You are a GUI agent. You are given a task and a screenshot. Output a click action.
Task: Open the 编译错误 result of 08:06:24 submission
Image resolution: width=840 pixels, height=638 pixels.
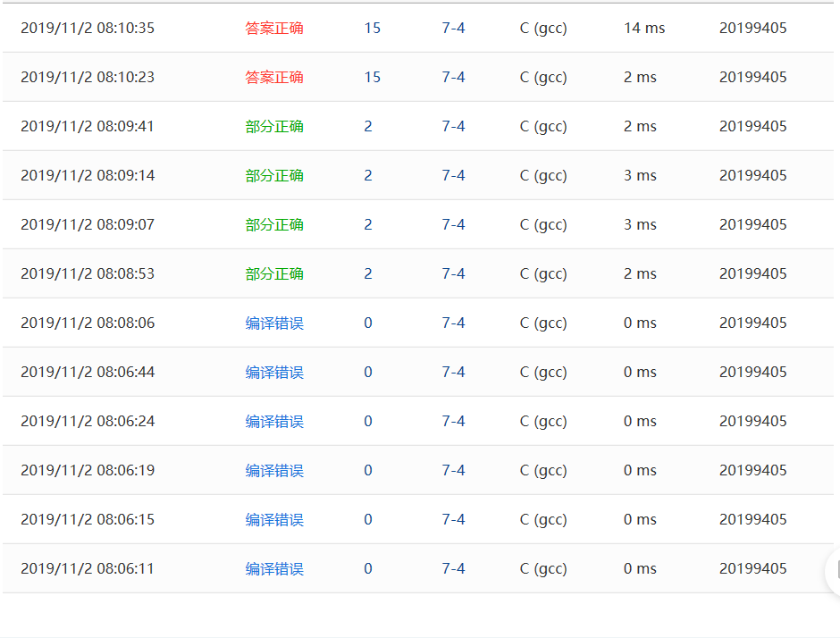pos(274,421)
